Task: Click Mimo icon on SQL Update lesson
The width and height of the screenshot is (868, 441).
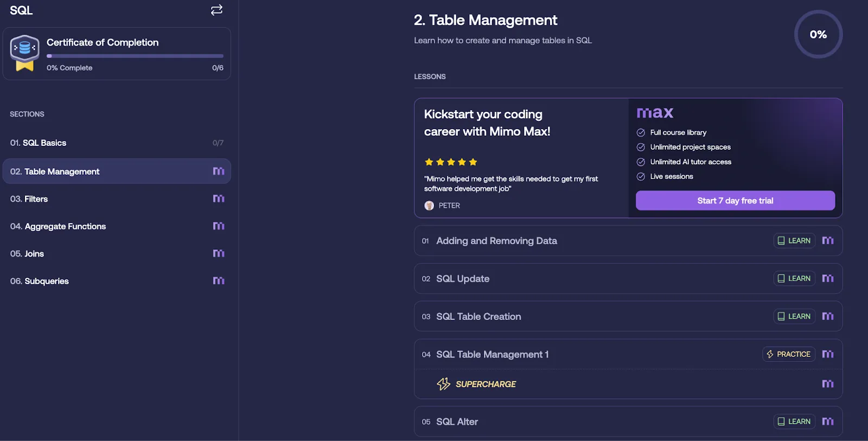Action: tap(828, 278)
